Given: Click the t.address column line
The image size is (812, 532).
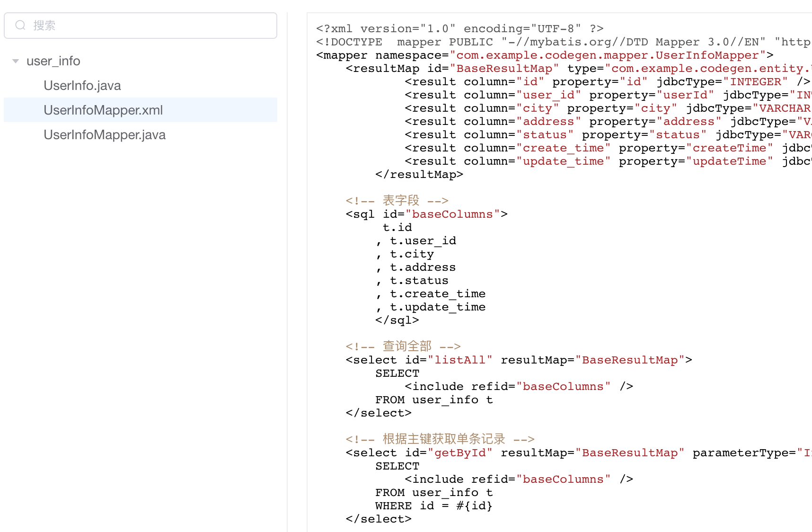Looking at the screenshot, I should [415, 267].
